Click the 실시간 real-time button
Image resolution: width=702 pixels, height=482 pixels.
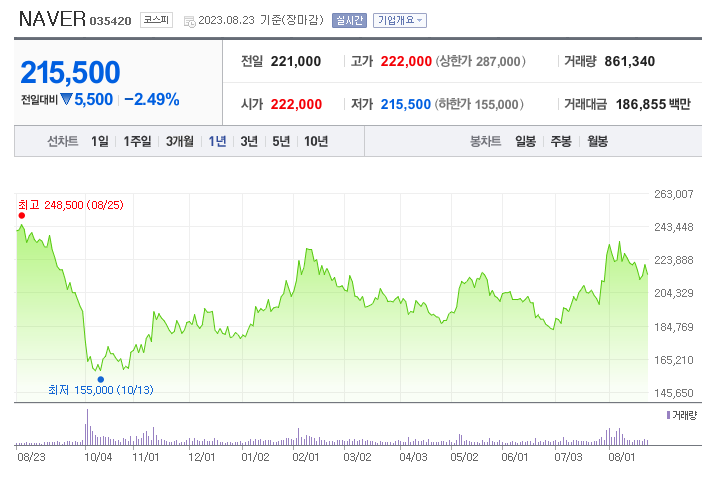(x=349, y=20)
